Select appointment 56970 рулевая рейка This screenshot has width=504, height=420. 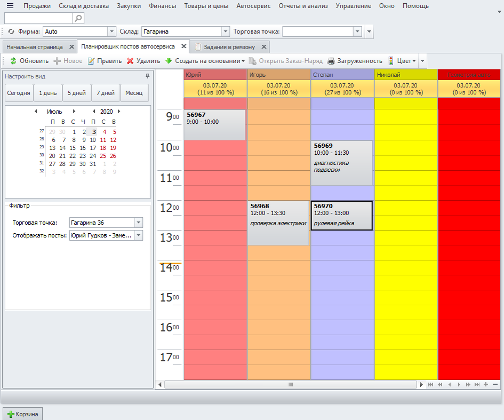click(x=342, y=216)
